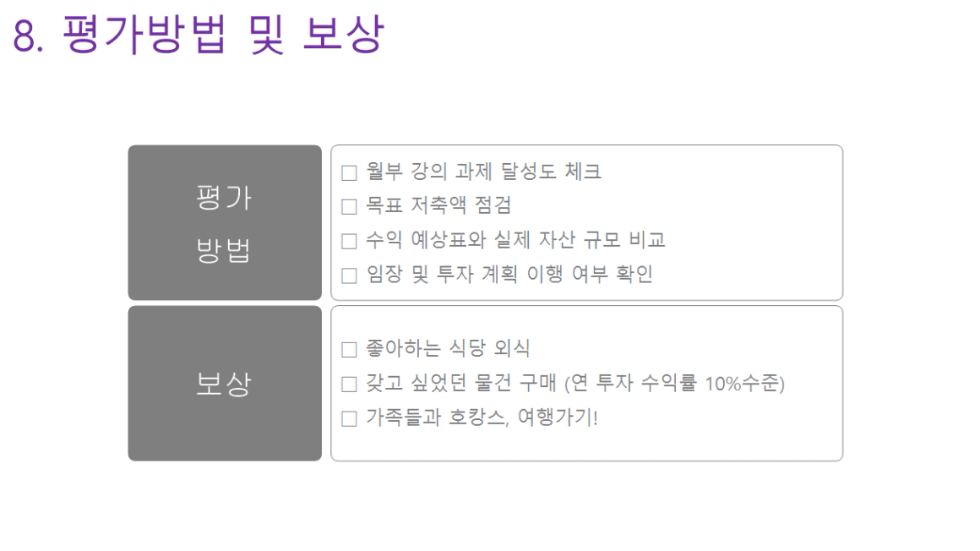Select the 가족들과 호캉스, 여행가기! text
980x551 pixels.
coord(482,417)
